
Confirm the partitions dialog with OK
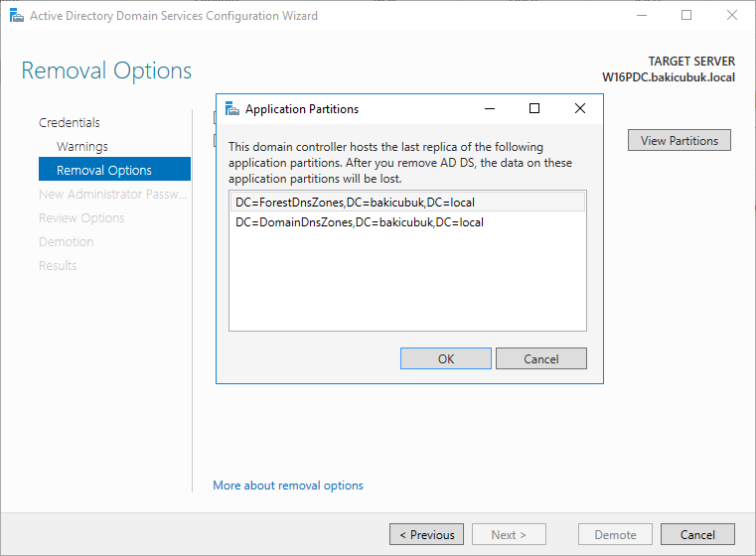coord(446,359)
